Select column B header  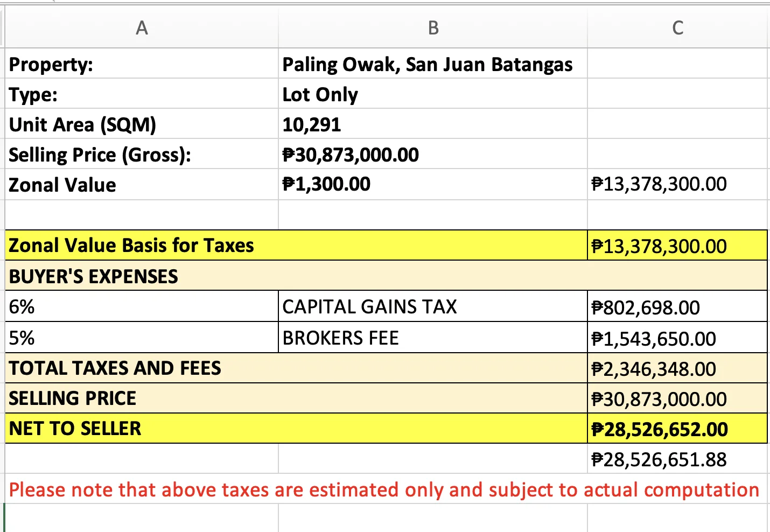pos(432,27)
